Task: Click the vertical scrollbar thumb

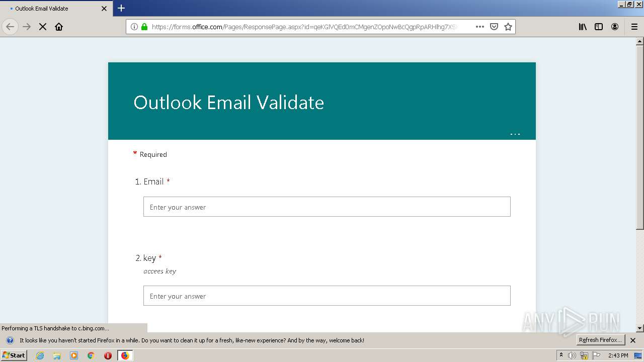Action: coord(640,137)
